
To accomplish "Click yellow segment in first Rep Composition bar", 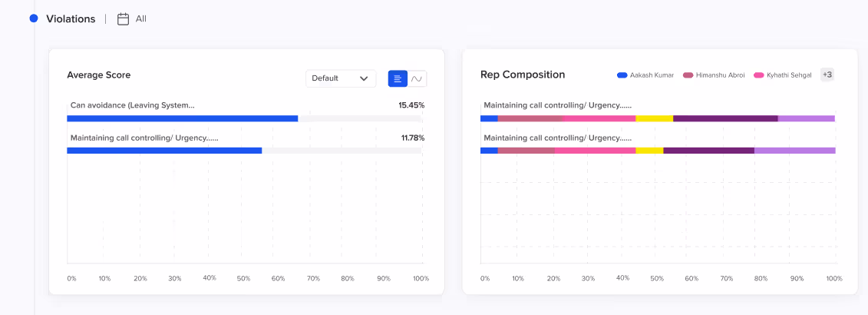I will (655, 118).
